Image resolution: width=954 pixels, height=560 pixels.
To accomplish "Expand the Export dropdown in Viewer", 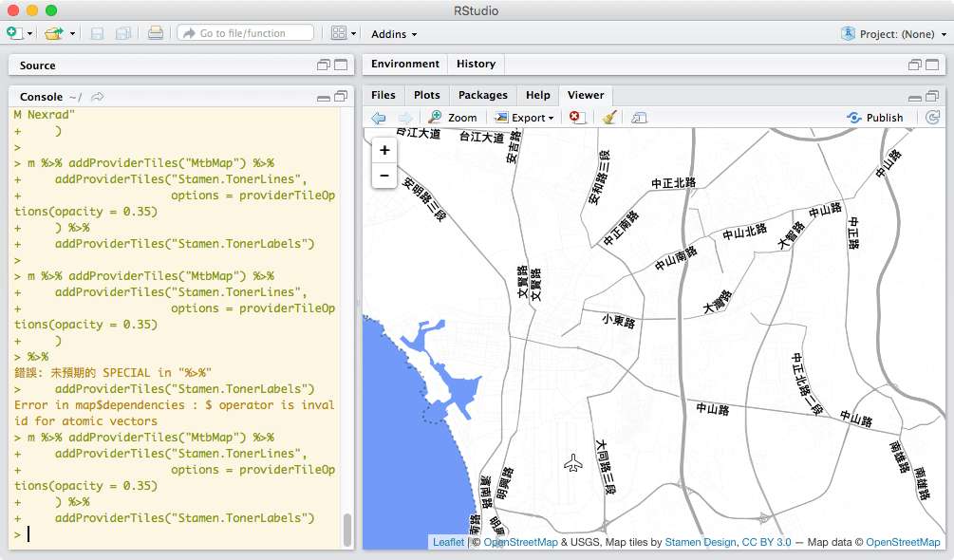I will click(525, 118).
